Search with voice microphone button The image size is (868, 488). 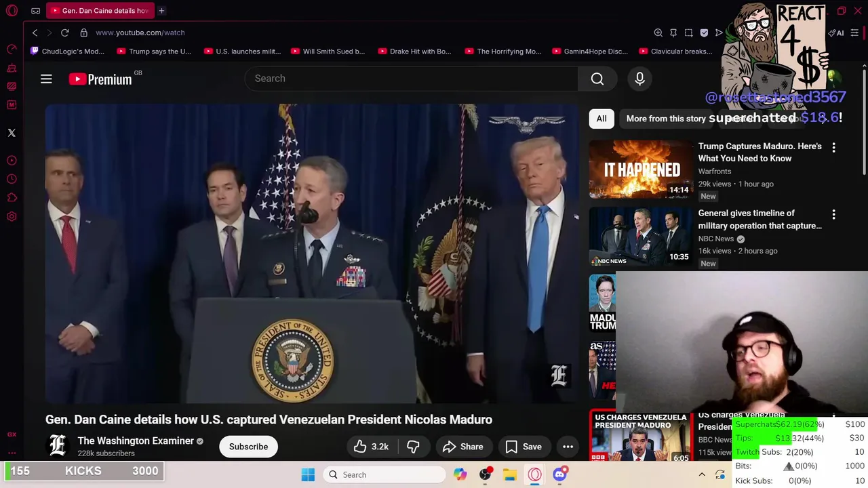pyautogui.click(x=639, y=79)
